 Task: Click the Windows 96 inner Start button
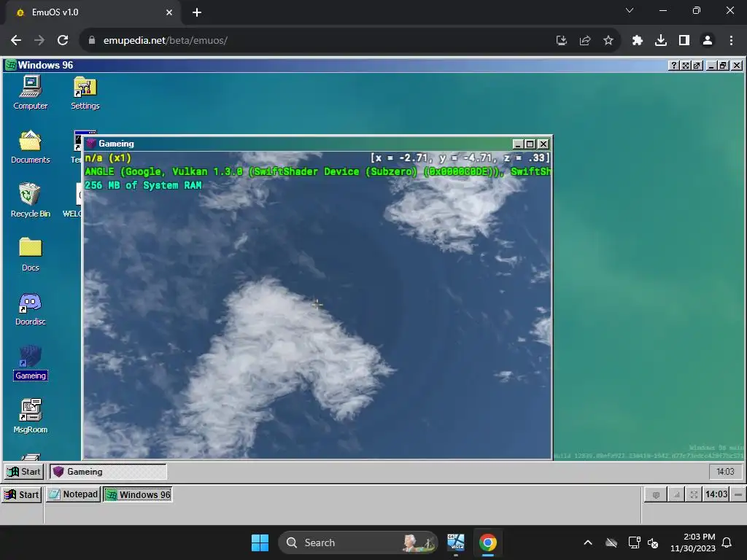click(x=24, y=472)
